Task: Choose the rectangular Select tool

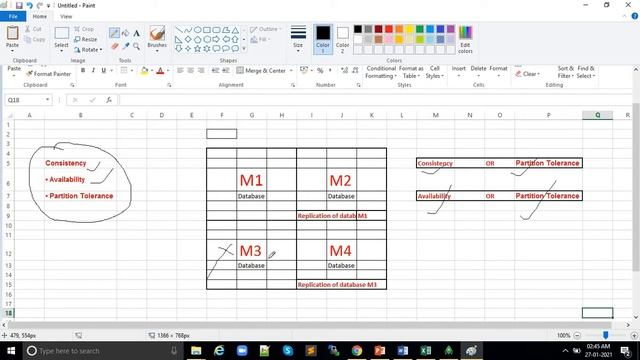Action: coord(62,33)
